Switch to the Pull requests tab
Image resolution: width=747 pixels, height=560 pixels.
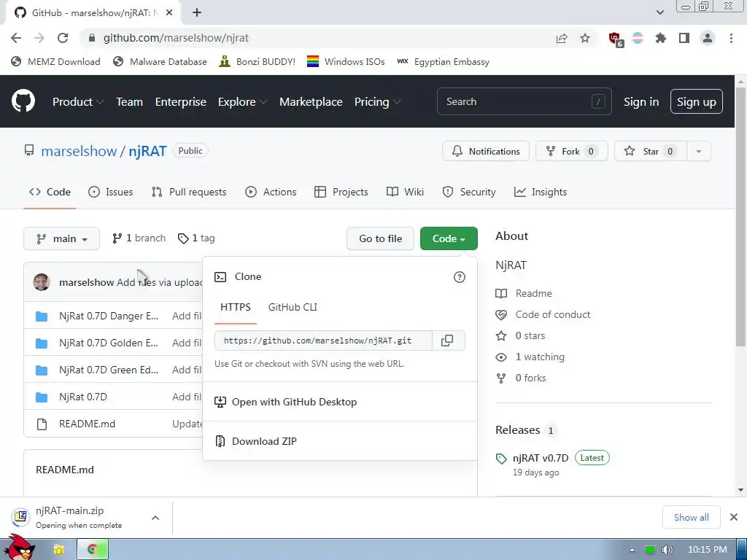189,192
